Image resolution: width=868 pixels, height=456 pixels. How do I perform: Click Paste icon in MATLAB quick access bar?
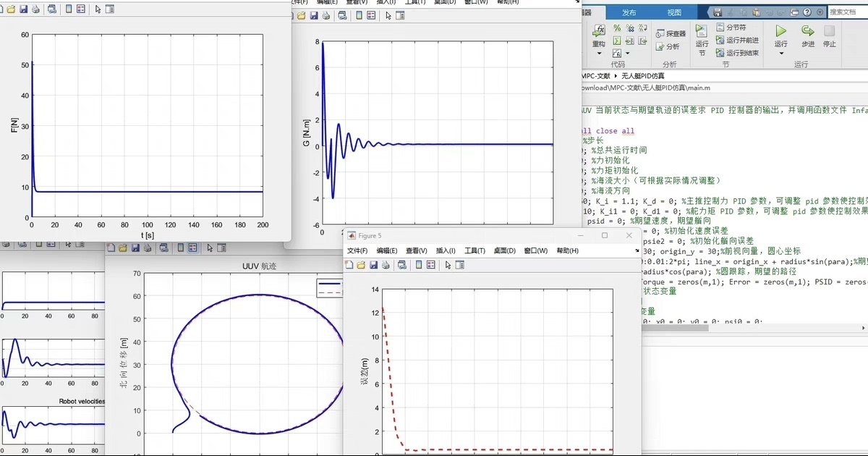pos(756,12)
